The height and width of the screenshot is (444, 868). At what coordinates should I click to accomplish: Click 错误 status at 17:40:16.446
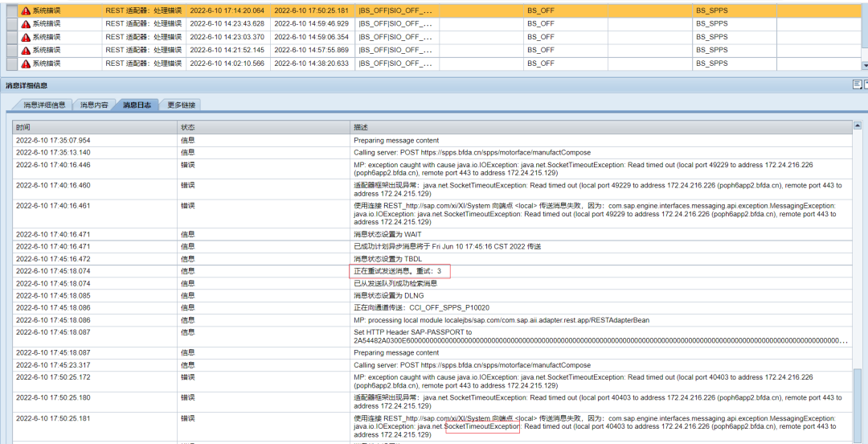point(187,165)
